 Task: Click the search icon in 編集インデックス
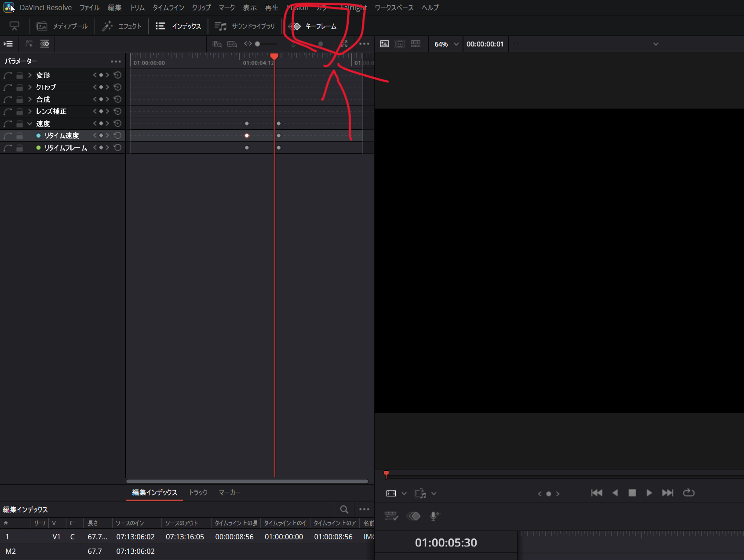[x=344, y=509]
